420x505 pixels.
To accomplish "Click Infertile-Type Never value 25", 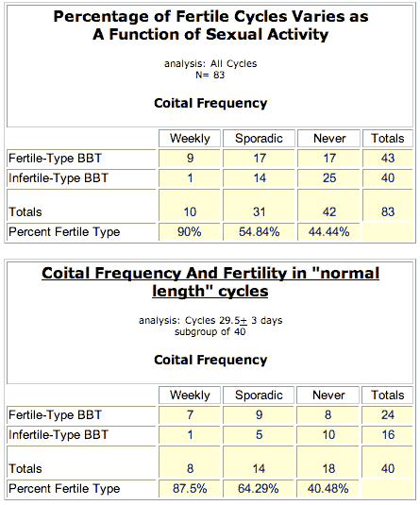I will tap(328, 178).
